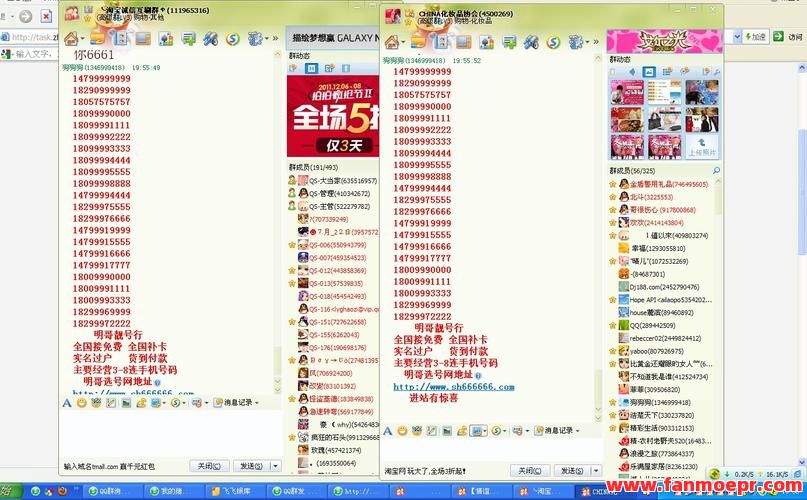Image resolution: width=807 pixels, height=500 pixels.
Task: Click 关闭 button in 淘宝诚信互刷群 window
Action: click(x=209, y=466)
